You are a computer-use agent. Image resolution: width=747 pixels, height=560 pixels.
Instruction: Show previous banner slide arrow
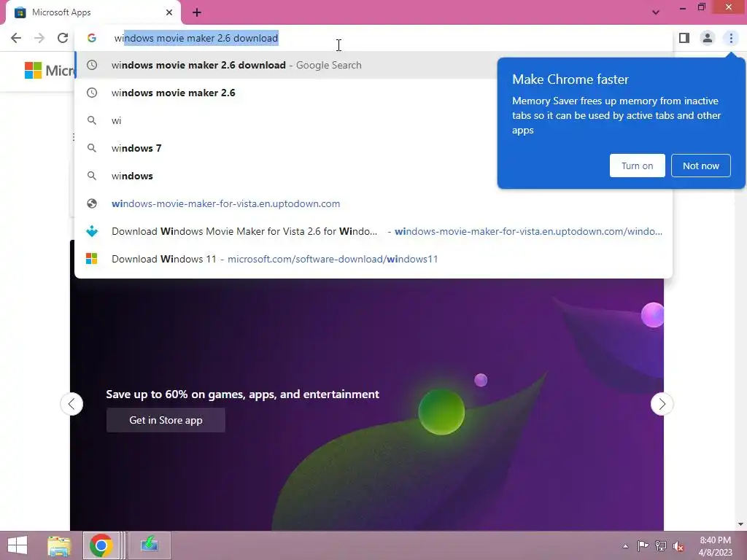tap(71, 404)
